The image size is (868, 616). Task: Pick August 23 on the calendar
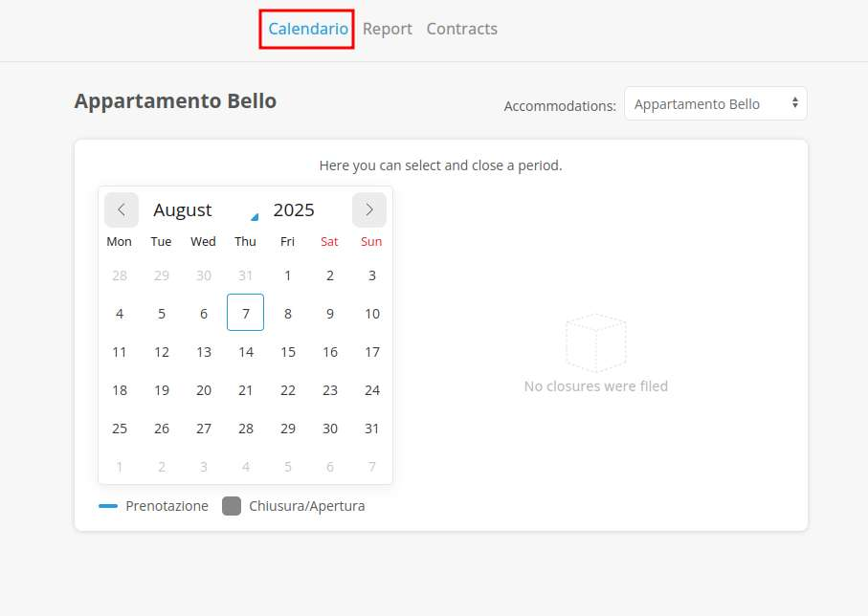tap(330, 389)
